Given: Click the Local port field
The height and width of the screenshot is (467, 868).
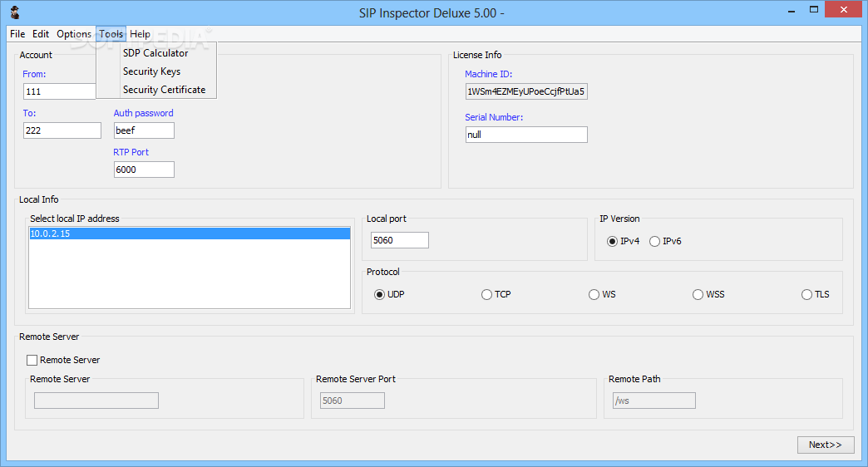Looking at the screenshot, I should click(400, 240).
